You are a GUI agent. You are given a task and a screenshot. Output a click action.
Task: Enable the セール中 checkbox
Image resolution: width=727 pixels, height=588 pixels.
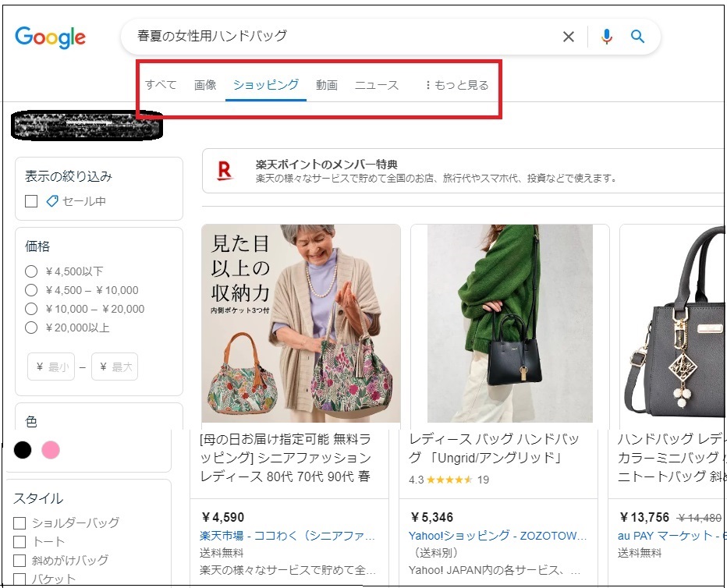31,201
